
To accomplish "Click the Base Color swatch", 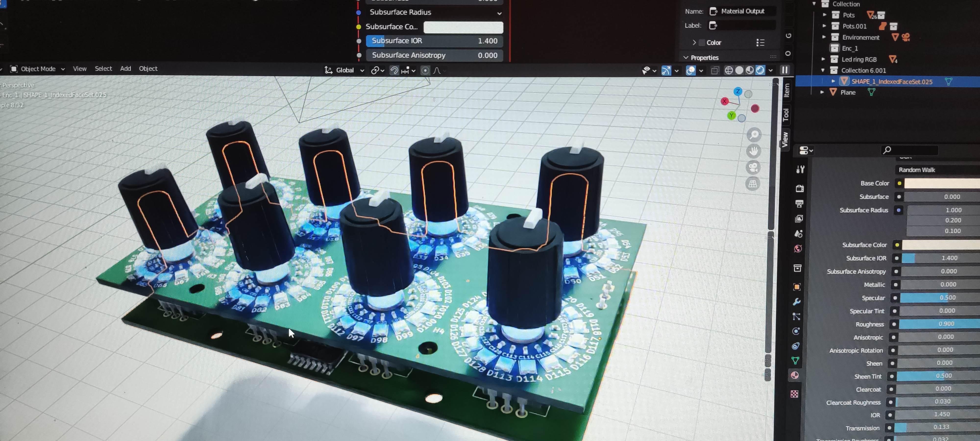I will pyautogui.click(x=941, y=183).
